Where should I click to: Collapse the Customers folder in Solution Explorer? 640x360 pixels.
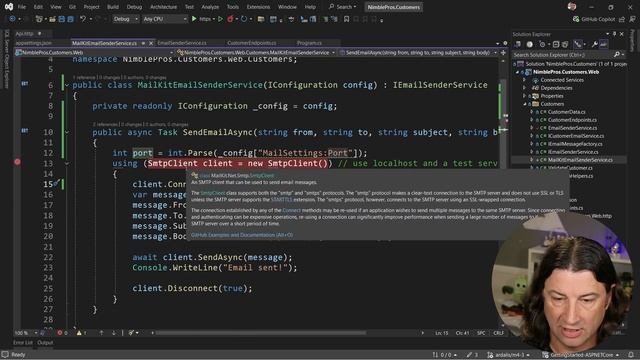(525, 104)
